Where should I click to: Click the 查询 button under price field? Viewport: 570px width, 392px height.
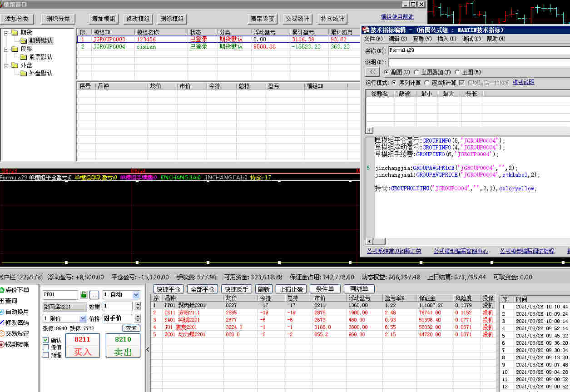(131, 328)
